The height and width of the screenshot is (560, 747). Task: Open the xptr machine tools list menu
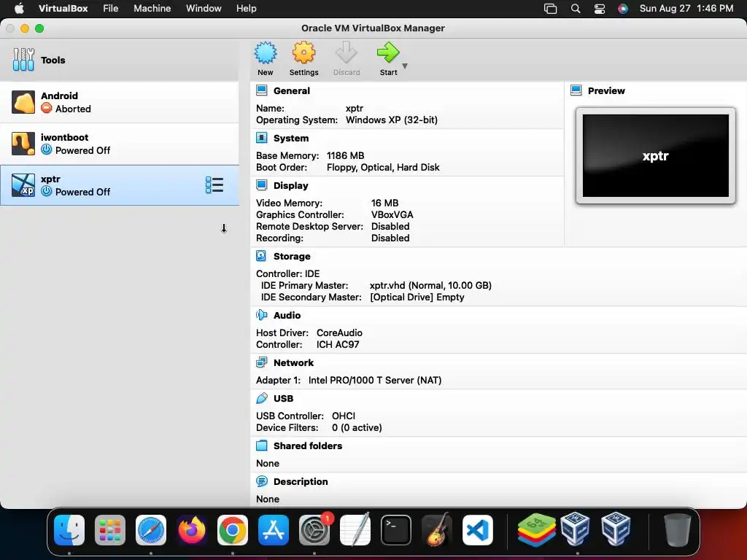(x=214, y=185)
